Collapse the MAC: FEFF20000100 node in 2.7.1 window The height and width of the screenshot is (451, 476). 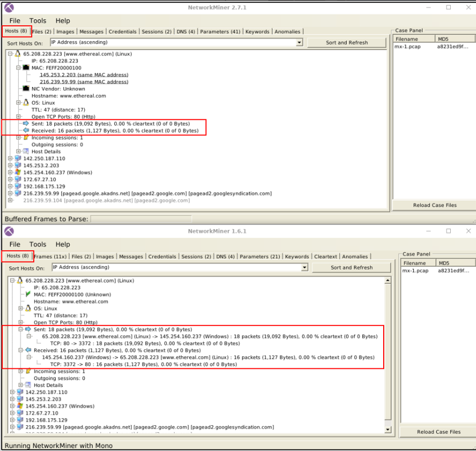pos(18,68)
